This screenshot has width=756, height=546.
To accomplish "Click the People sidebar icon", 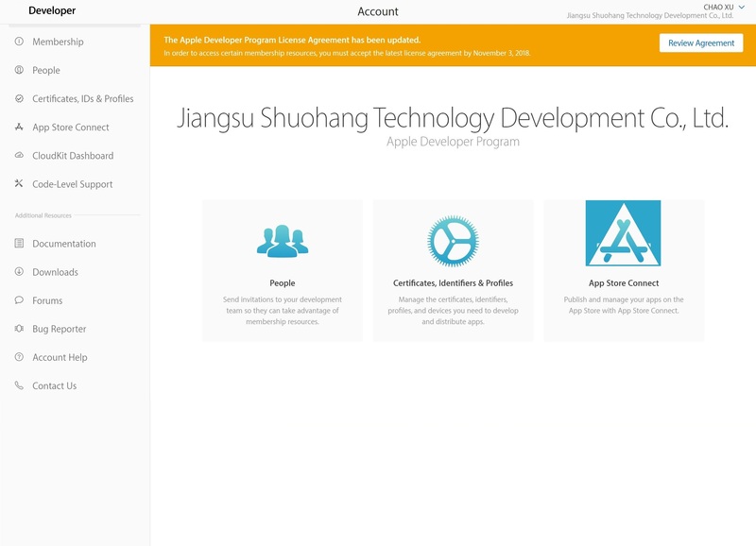I will pyautogui.click(x=19, y=70).
